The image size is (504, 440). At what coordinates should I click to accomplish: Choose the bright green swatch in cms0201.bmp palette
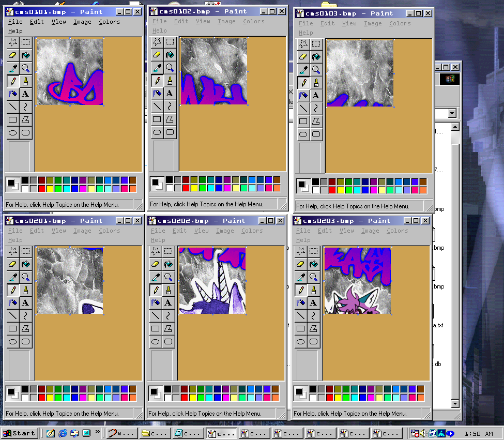(x=58, y=397)
